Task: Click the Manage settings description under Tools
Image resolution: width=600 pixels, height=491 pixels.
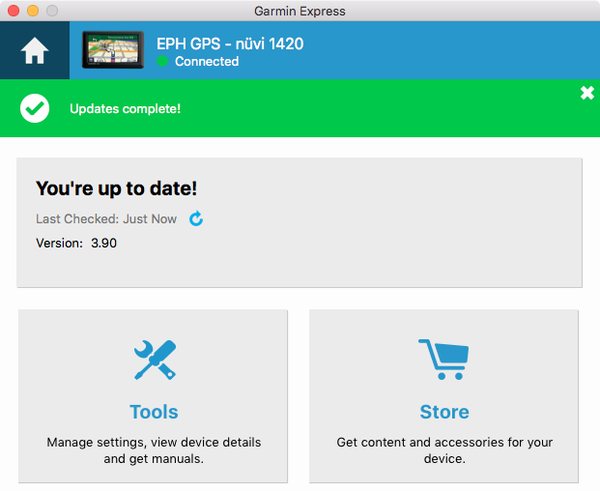Action: tap(154, 450)
